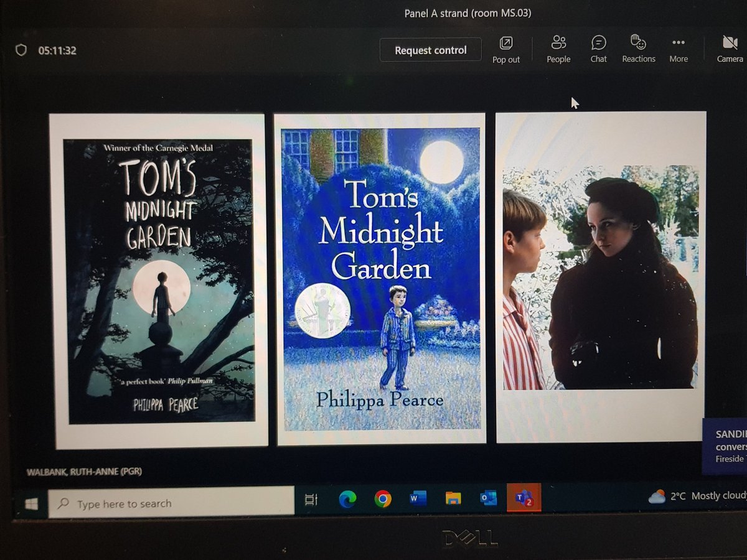Launch Microsoft Edge from the taskbar
The image size is (747, 560).
347,499
